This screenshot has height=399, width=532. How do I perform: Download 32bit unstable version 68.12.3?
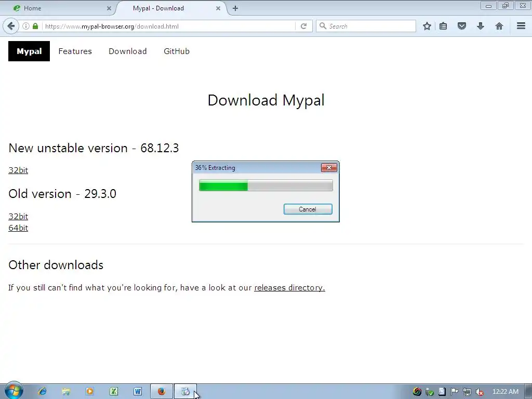click(x=18, y=170)
